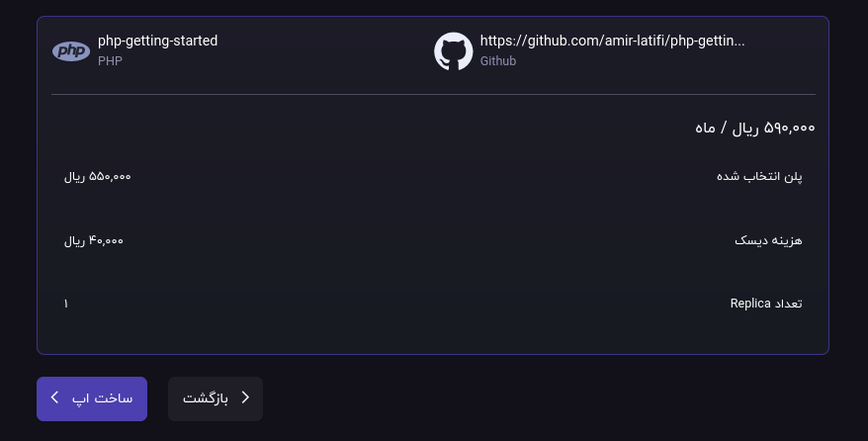Click the Replica count value ۱
Image resolution: width=868 pixels, height=441 pixels.
click(66, 304)
